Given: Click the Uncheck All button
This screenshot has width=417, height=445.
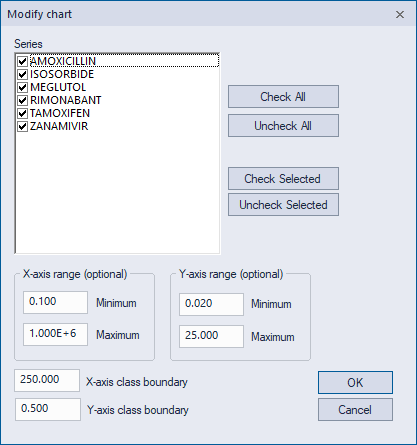Looking at the screenshot, I should coord(283,126).
